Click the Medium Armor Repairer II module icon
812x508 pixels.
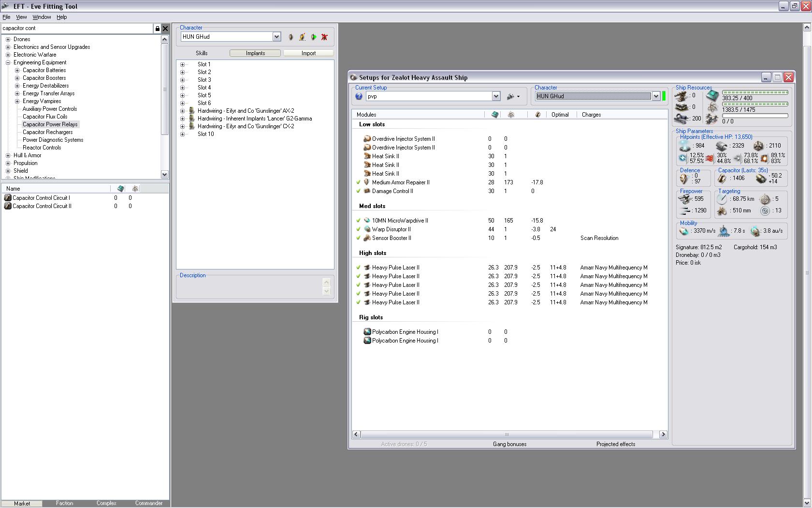coord(367,182)
